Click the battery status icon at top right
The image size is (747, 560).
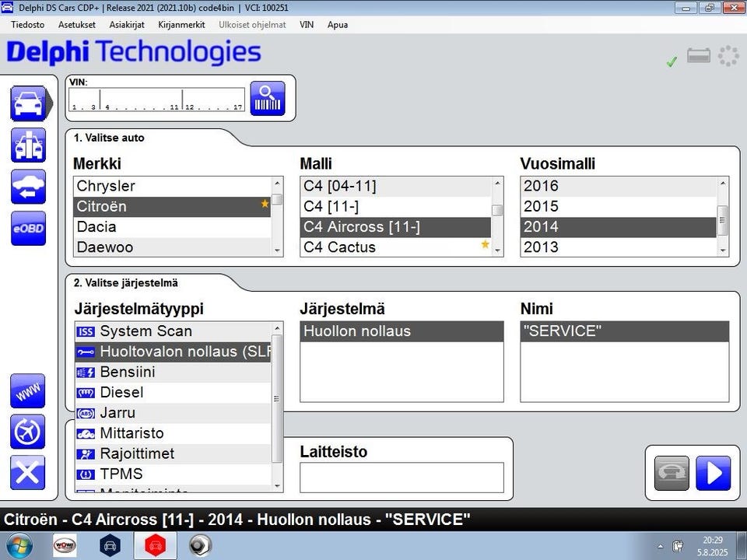point(699,56)
